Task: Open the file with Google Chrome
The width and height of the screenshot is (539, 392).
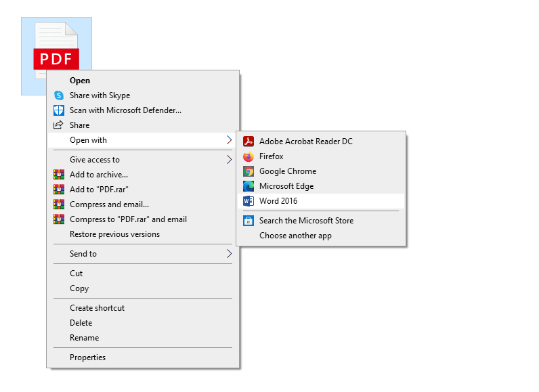Action: (321, 171)
